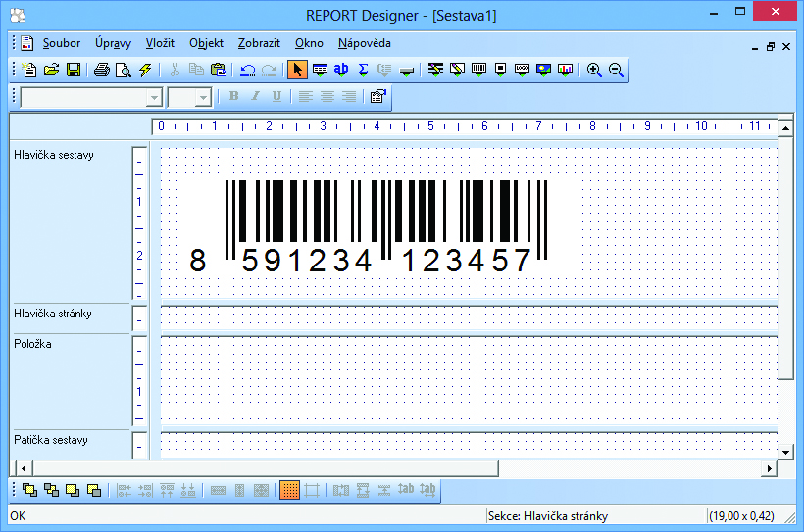Open the Nápověda menu
This screenshot has width=804, height=532.
click(365, 43)
